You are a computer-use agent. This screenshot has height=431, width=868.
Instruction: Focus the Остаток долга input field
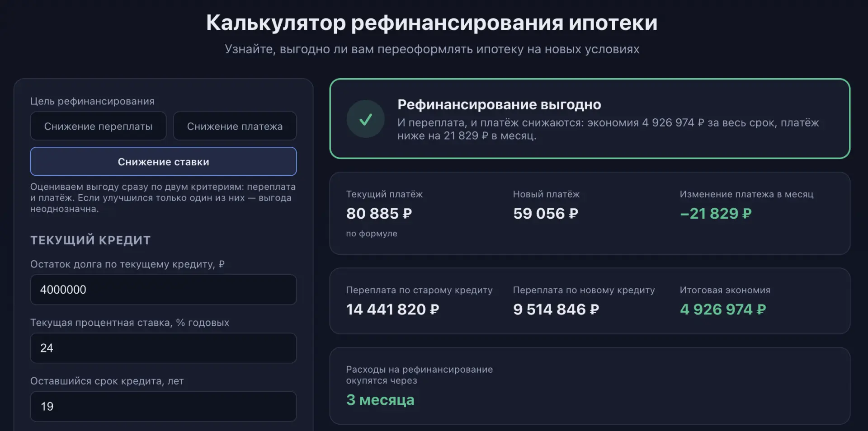coord(163,290)
